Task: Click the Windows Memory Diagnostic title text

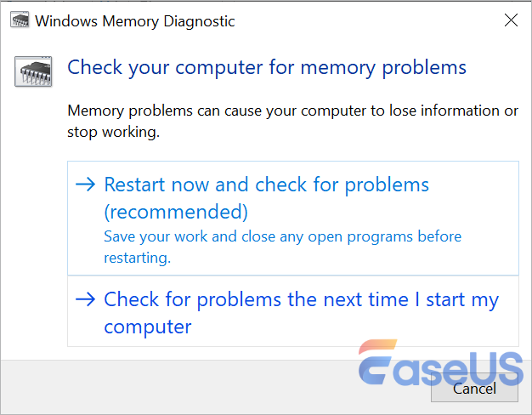Action: [x=135, y=20]
